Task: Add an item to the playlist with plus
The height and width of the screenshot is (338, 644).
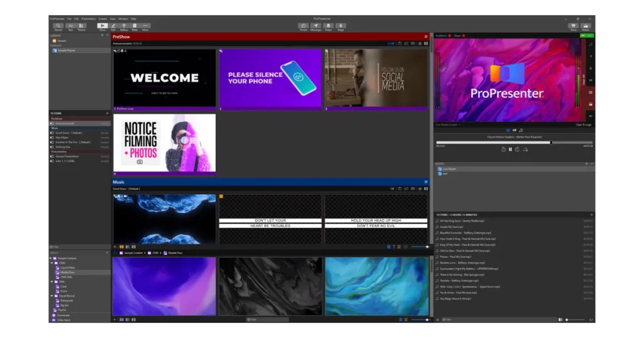Action: 107,113
